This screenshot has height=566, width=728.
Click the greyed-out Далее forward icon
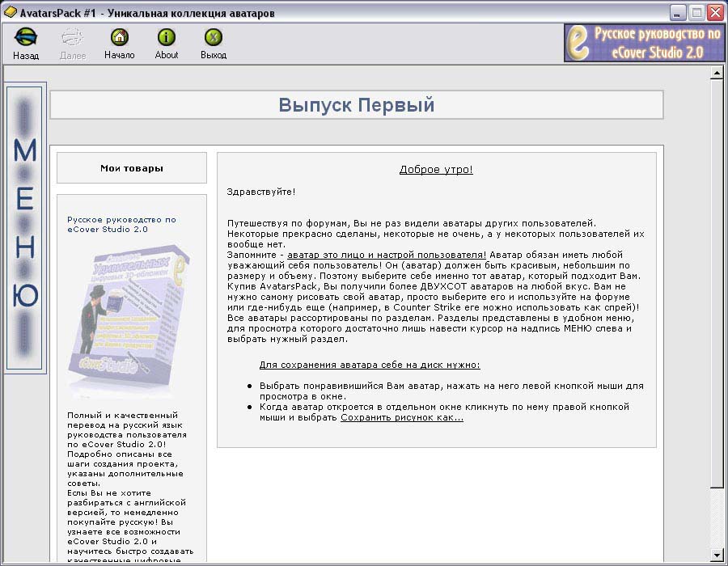pos(73,37)
